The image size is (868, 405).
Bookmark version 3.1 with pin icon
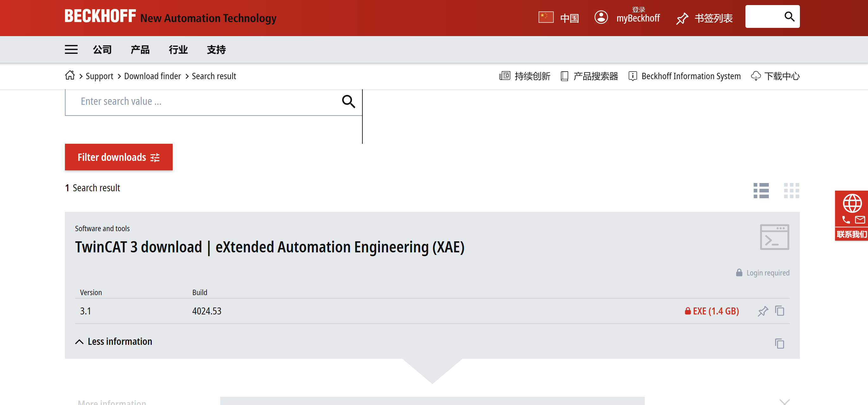[x=763, y=311]
